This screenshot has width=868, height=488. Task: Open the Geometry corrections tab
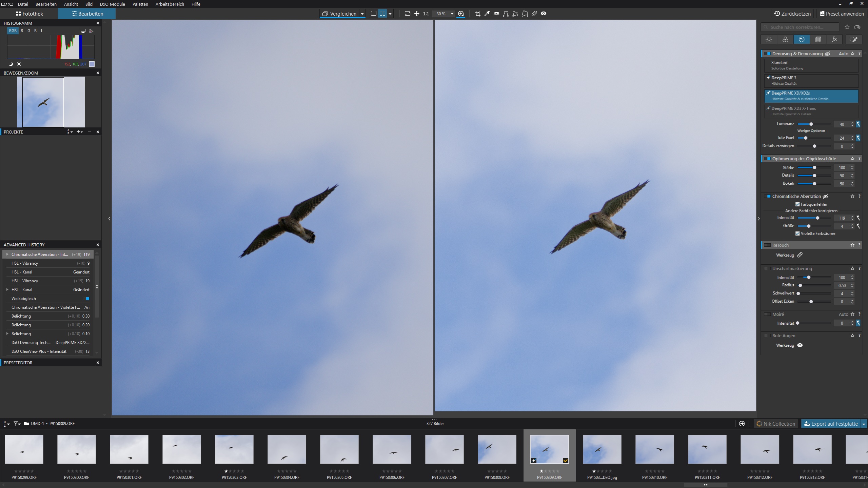point(818,39)
